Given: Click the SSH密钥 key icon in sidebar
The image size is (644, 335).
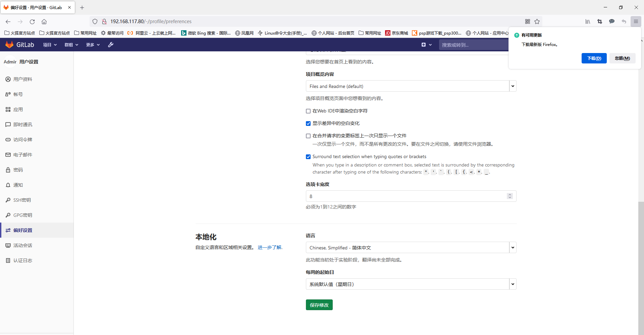Looking at the screenshot, I should pos(8,200).
